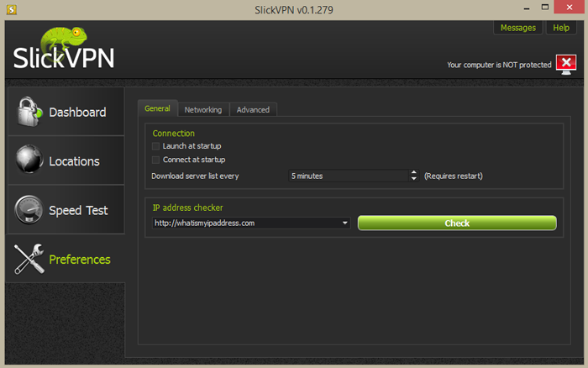
Task: Open the Speed Test section
Action: (66, 209)
